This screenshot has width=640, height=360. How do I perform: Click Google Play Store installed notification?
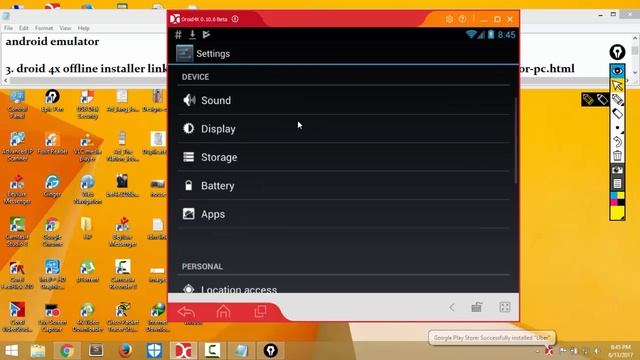point(492,338)
